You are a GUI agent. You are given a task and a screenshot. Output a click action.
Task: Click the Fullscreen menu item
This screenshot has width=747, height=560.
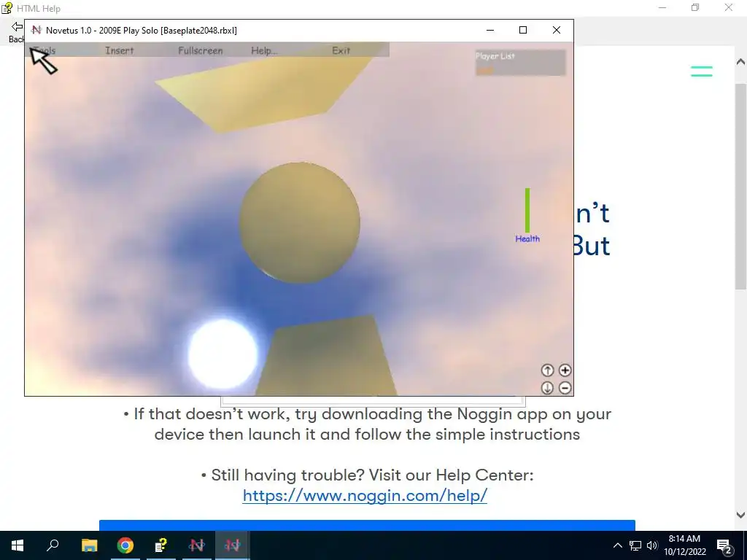pyautogui.click(x=200, y=50)
